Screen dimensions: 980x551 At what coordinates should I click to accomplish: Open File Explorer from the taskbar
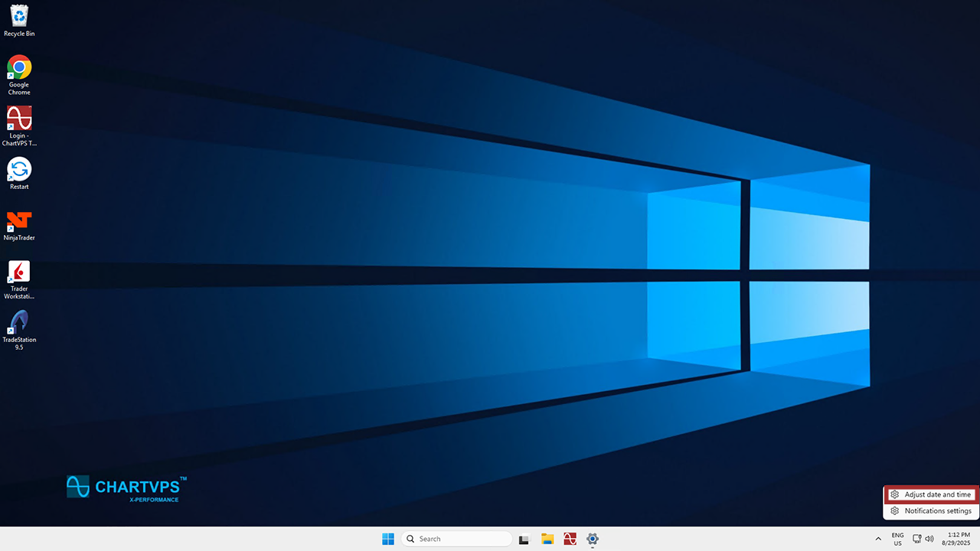pyautogui.click(x=547, y=539)
